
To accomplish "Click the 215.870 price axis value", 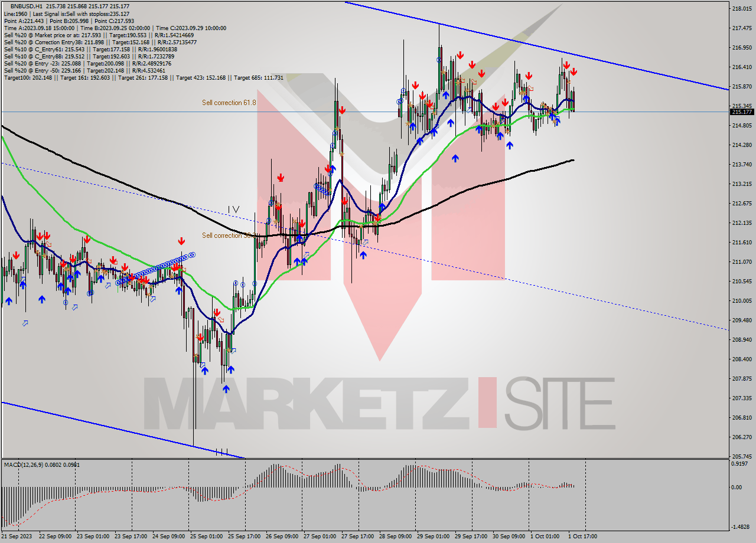I will [742, 87].
